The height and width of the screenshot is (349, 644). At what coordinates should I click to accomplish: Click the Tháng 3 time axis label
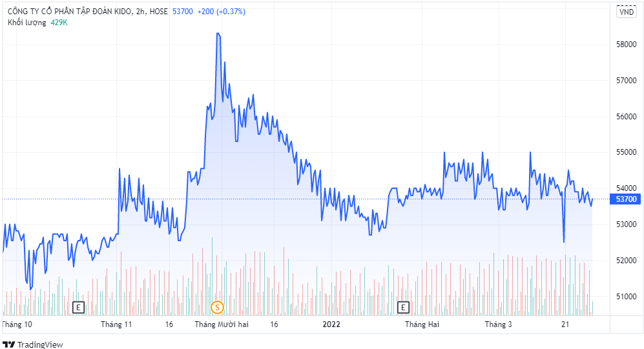point(498,324)
